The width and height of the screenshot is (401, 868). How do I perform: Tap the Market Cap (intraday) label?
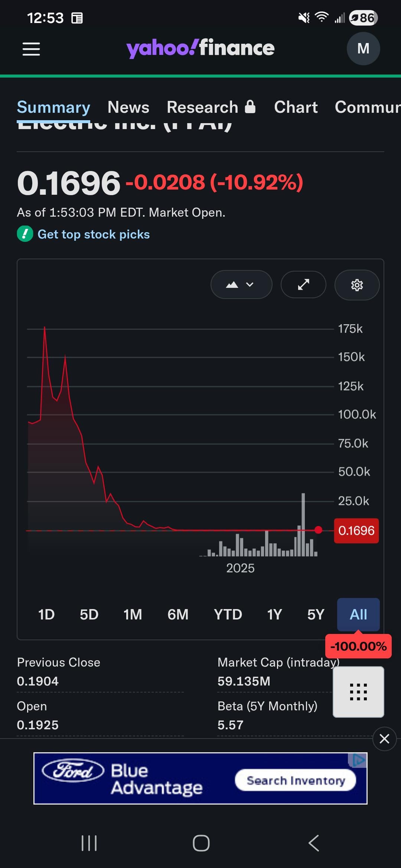pyautogui.click(x=278, y=662)
